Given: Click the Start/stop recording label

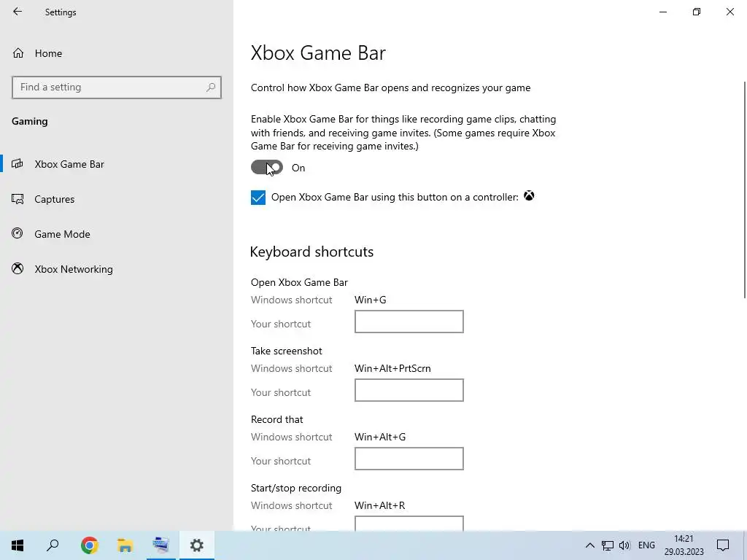Looking at the screenshot, I should point(296,488).
